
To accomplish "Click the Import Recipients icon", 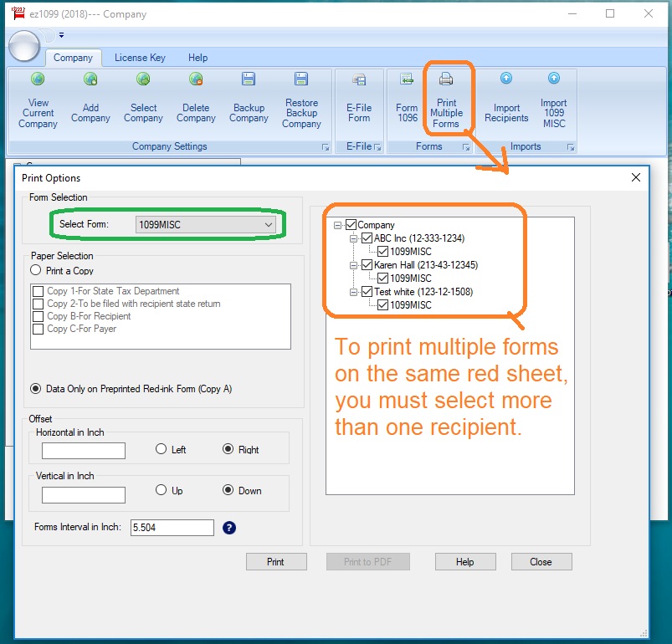I will click(506, 79).
